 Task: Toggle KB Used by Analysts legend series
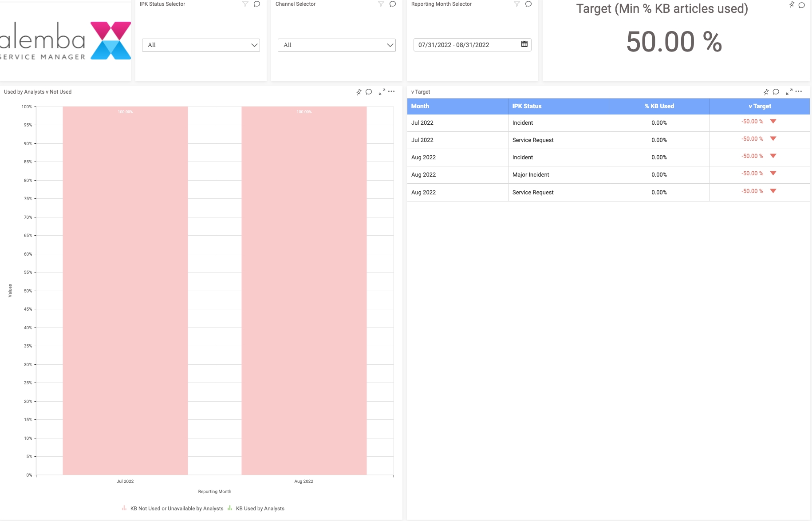(x=260, y=509)
